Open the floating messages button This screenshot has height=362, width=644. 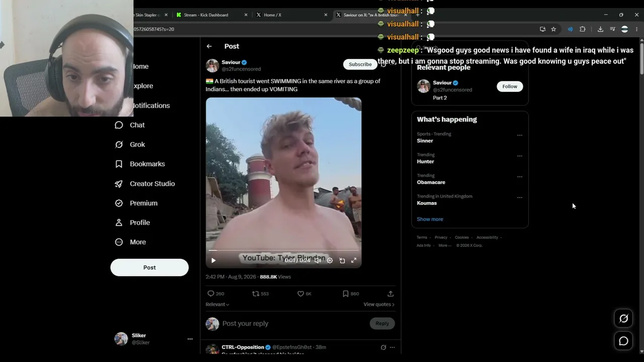pos(623,341)
